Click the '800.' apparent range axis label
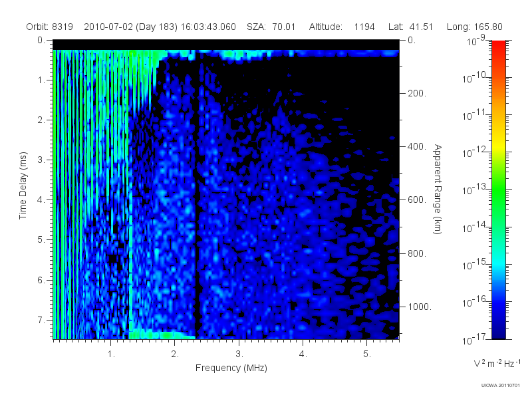The height and width of the screenshot is (399, 532). [x=417, y=253]
